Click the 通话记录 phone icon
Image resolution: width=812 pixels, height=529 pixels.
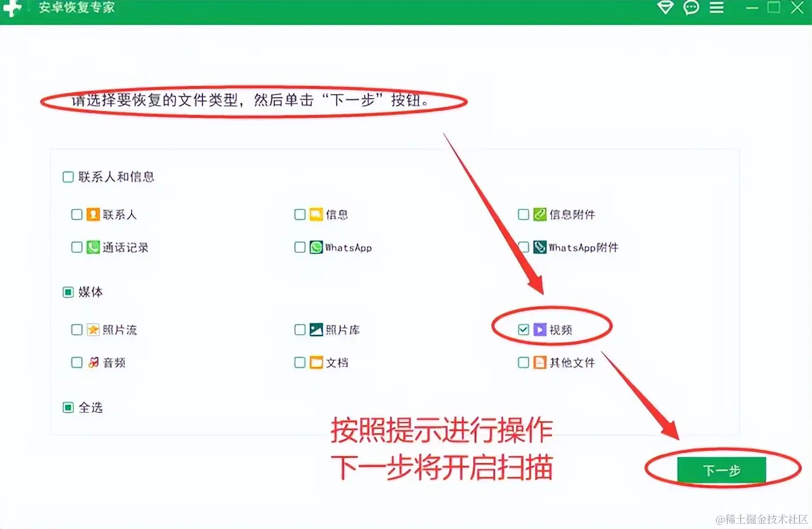[x=93, y=248]
